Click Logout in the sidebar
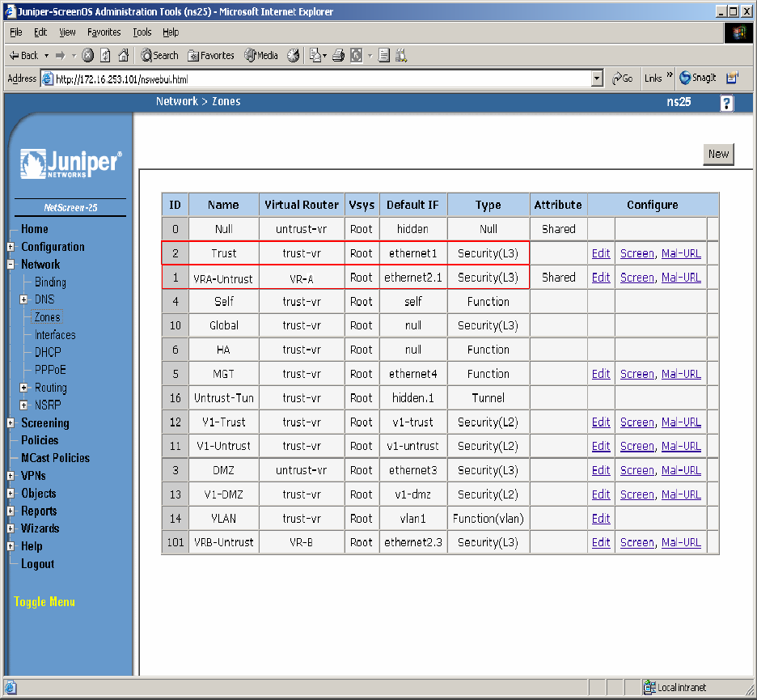Screen dimensions: 757x700 pyautogui.click(x=38, y=564)
